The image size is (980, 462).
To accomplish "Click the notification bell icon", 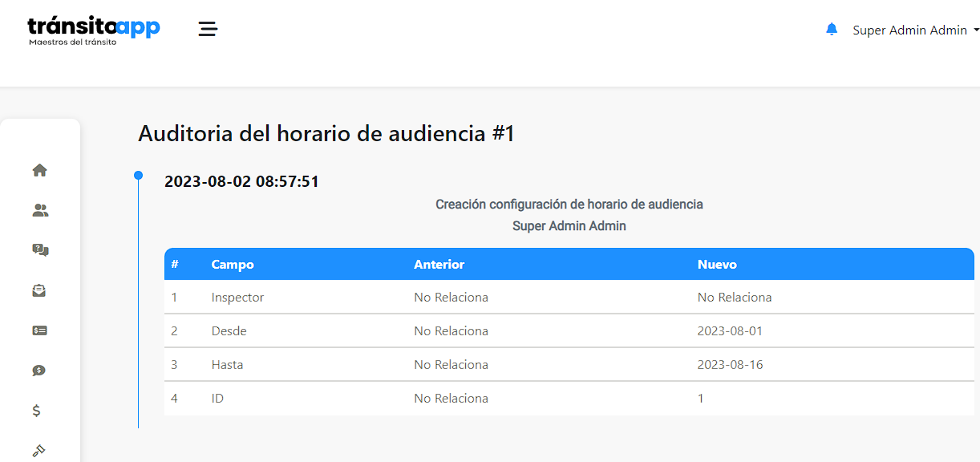I will point(832,29).
